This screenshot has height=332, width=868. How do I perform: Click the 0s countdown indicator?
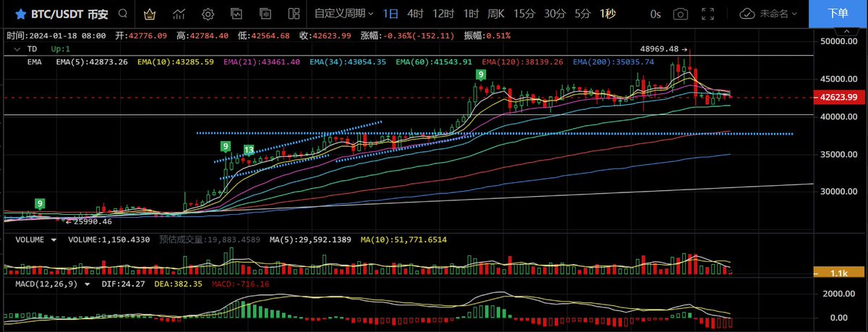pyautogui.click(x=655, y=14)
